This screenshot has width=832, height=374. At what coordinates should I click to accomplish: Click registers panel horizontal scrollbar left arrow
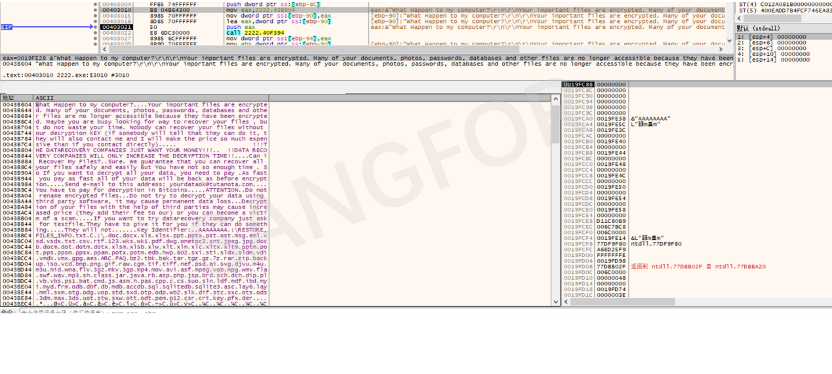[740, 18]
